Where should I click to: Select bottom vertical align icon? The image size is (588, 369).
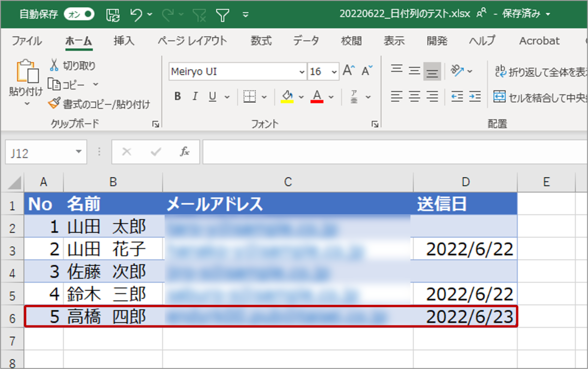tap(432, 71)
